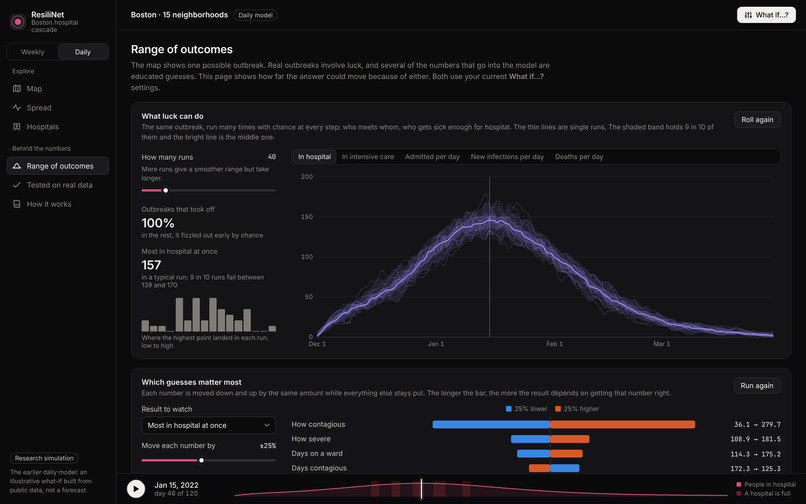The image size is (806, 504).
Task: Play the simulation timeline
Action: point(136,489)
